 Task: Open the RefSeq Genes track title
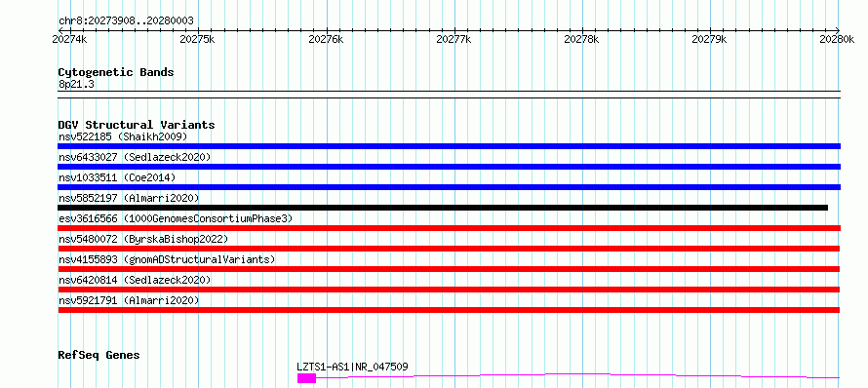99,355
